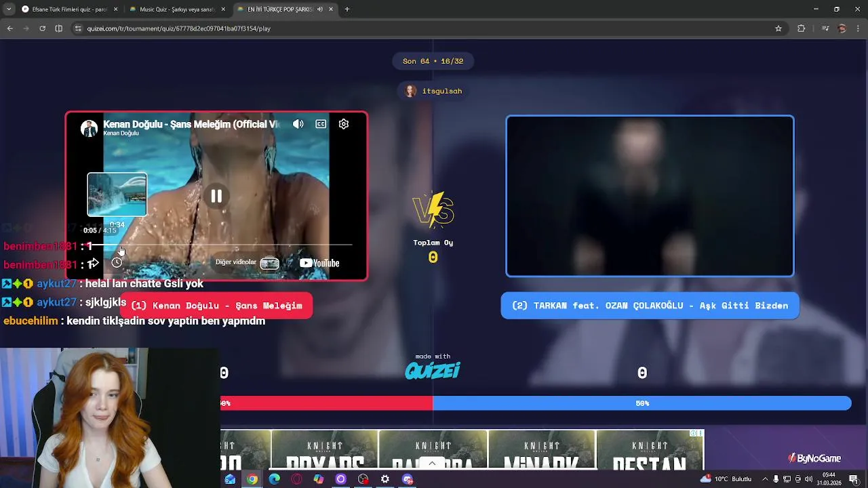Open the Chrome profile avatar

[x=842, y=28]
